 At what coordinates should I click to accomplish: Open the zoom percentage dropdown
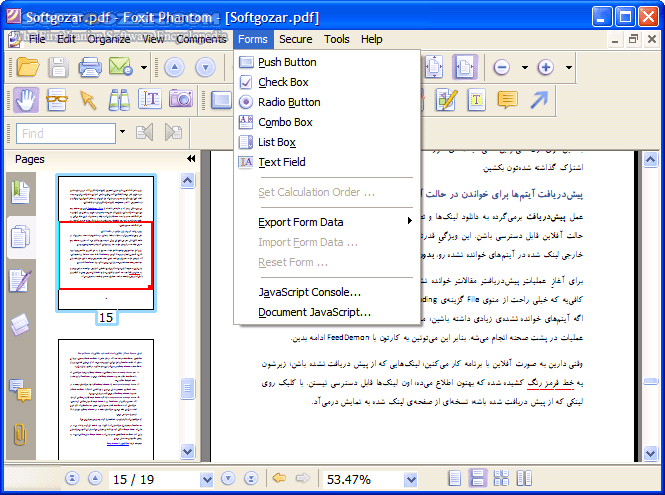point(411,480)
